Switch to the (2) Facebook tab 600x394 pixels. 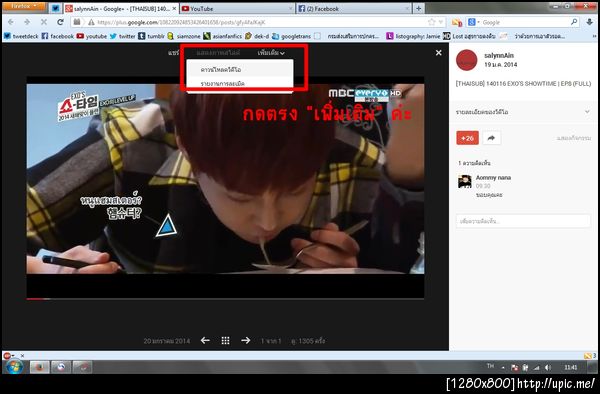click(354, 8)
